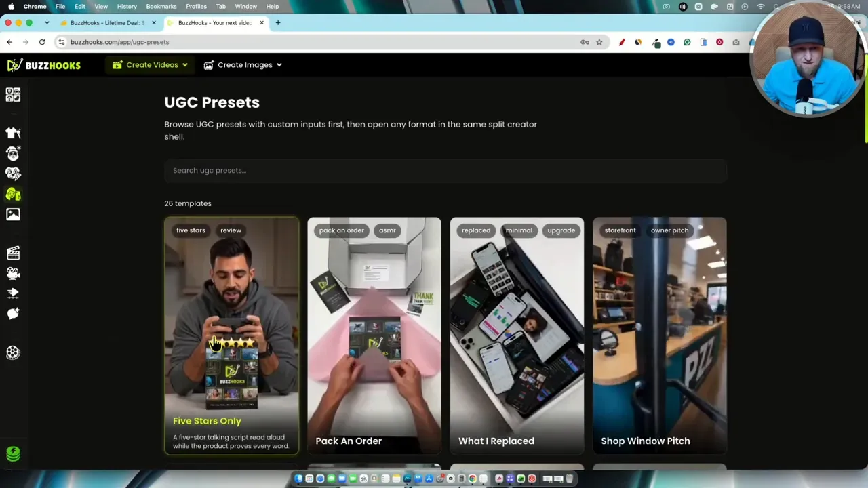Open the Chrome File menu

pyautogui.click(x=60, y=6)
